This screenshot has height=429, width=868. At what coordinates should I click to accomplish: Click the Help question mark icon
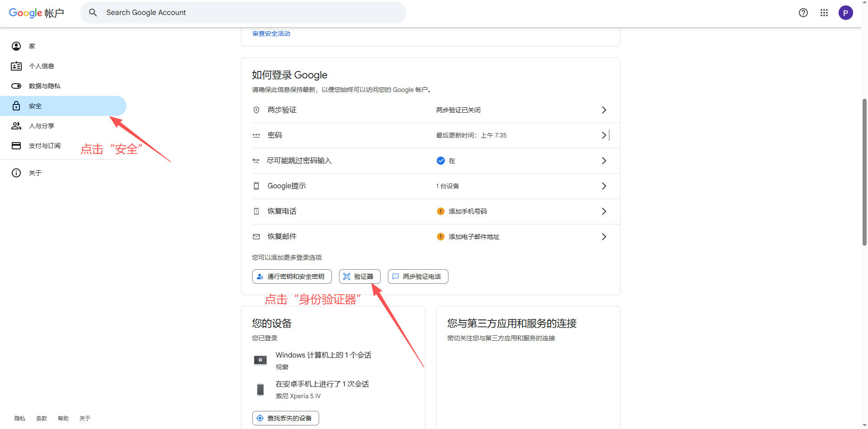[803, 13]
